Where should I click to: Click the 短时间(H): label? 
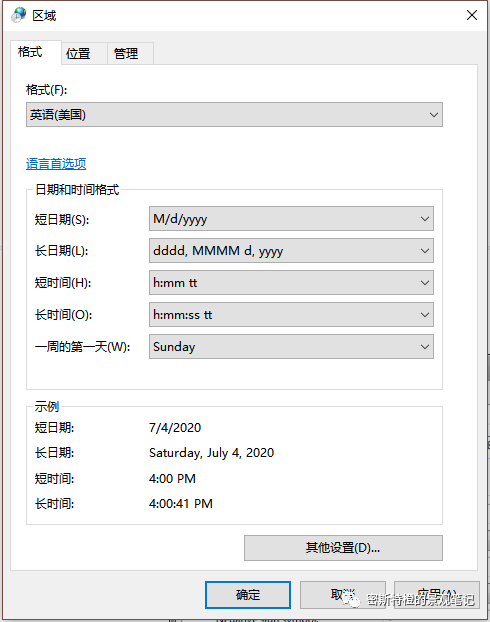click(x=63, y=283)
